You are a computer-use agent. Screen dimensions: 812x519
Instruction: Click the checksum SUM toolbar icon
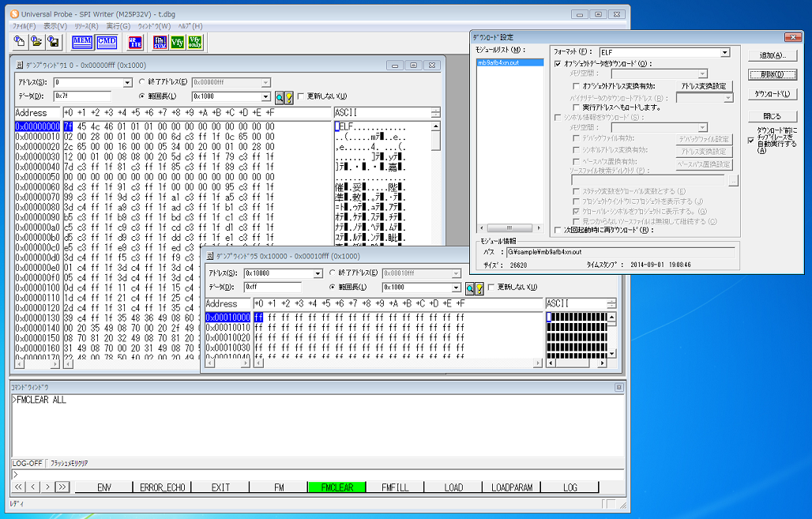click(x=160, y=43)
